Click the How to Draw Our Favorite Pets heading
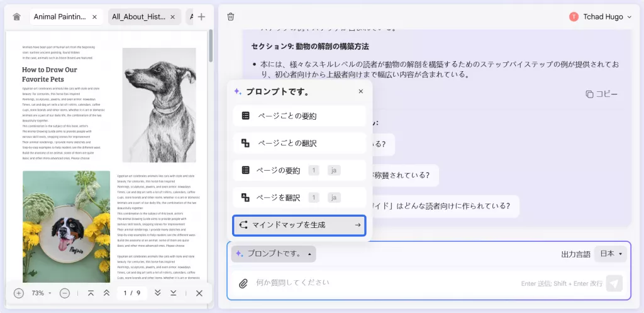 tap(50, 74)
